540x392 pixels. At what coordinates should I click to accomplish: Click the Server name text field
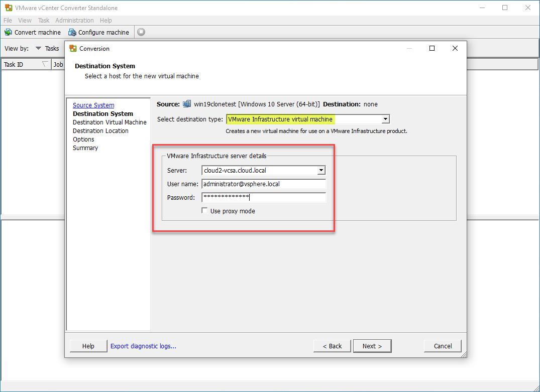[260, 170]
